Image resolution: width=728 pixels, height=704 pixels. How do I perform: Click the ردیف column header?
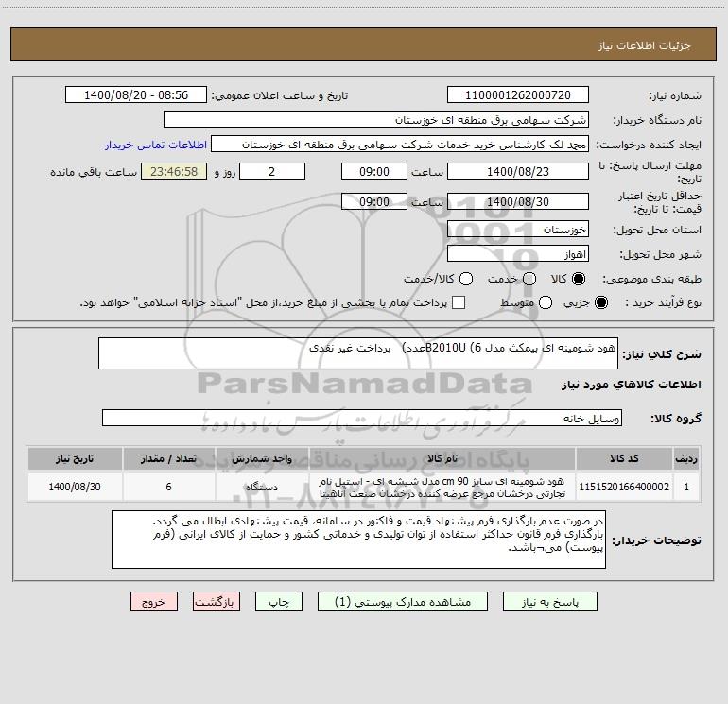coord(686,458)
